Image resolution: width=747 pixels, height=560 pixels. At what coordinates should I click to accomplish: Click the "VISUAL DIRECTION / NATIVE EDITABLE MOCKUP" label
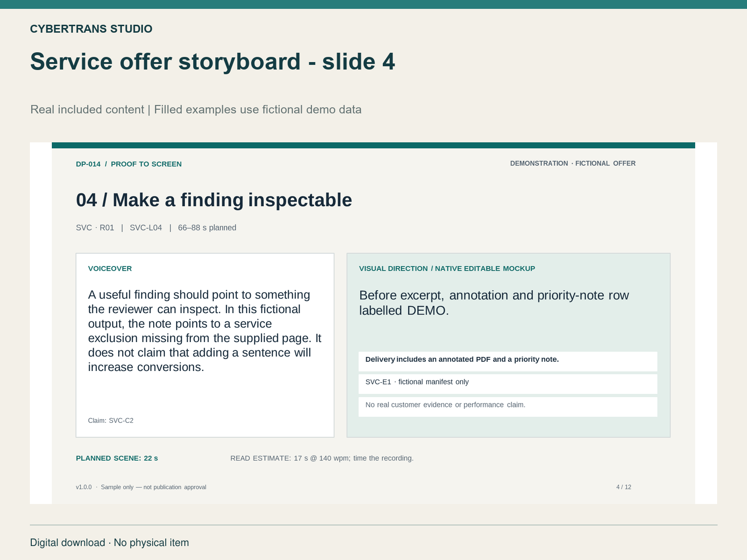tap(447, 268)
